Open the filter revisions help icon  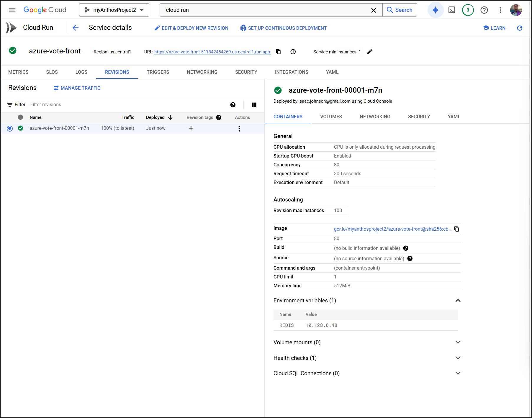[233, 105]
